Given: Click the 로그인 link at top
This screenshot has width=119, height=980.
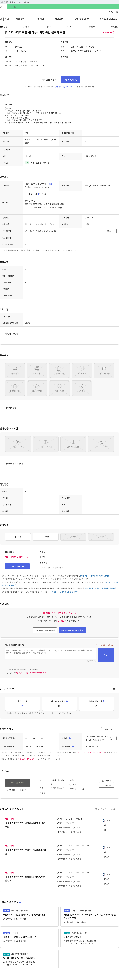Looking at the screenshot, I should pyautogui.click(x=111, y=12).
